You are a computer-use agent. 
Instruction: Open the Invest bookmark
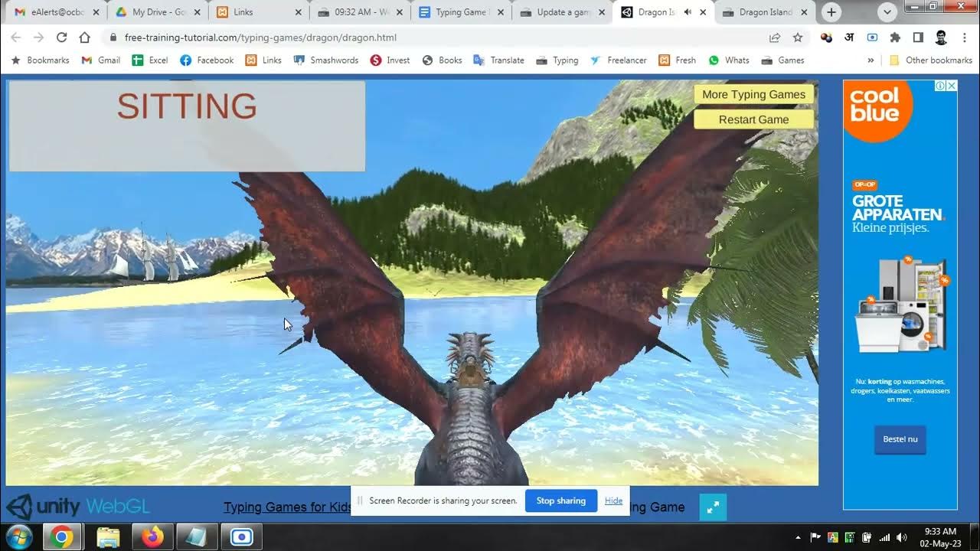tap(390, 60)
